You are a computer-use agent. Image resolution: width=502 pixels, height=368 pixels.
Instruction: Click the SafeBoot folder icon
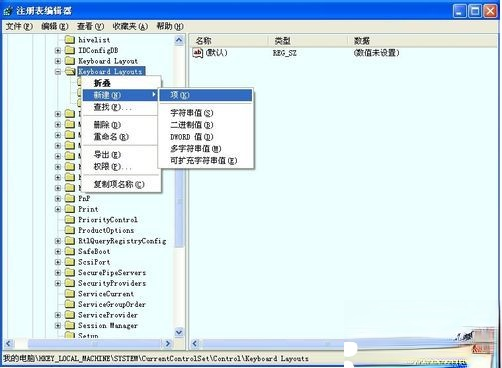[x=70, y=252]
